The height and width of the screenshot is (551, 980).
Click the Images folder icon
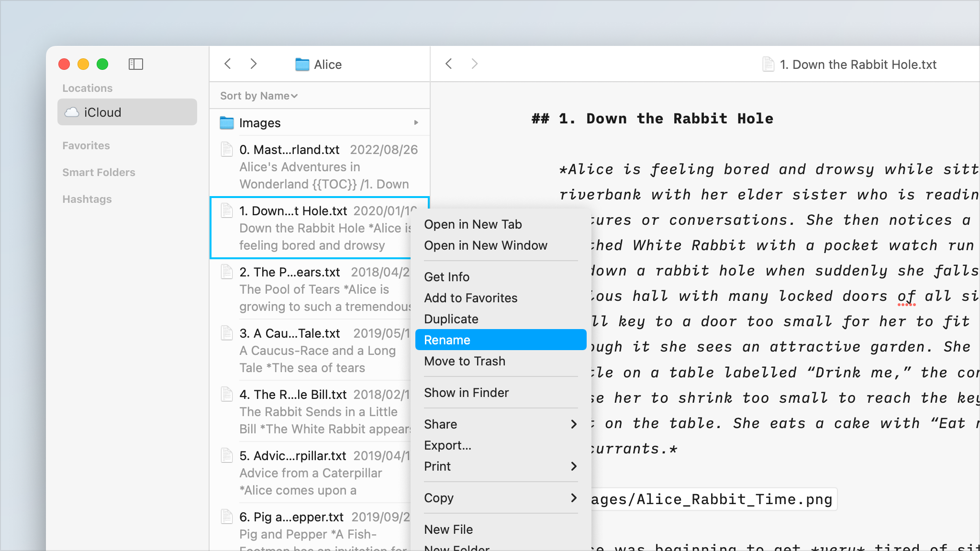point(226,123)
